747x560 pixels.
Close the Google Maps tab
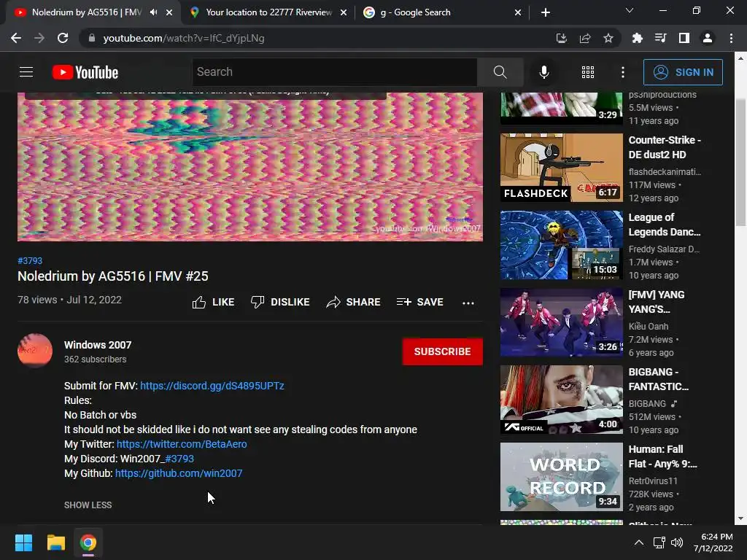(344, 12)
